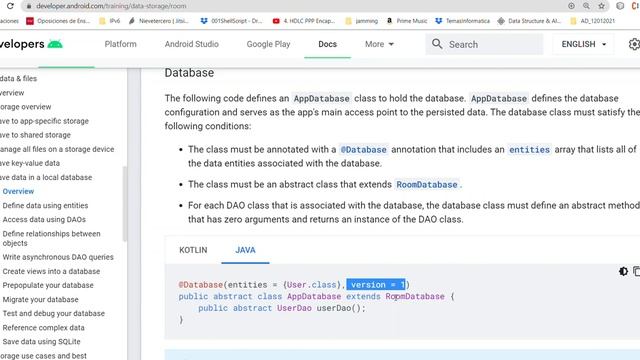The height and width of the screenshot is (360, 640).
Task: Expand the More dropdown menu
Action: point(379,44)
